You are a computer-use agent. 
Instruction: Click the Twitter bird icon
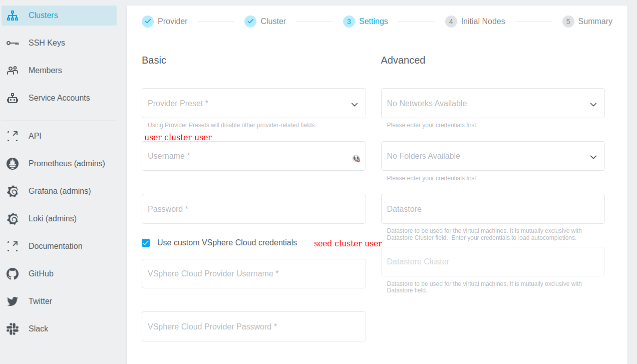pos(12,301)
